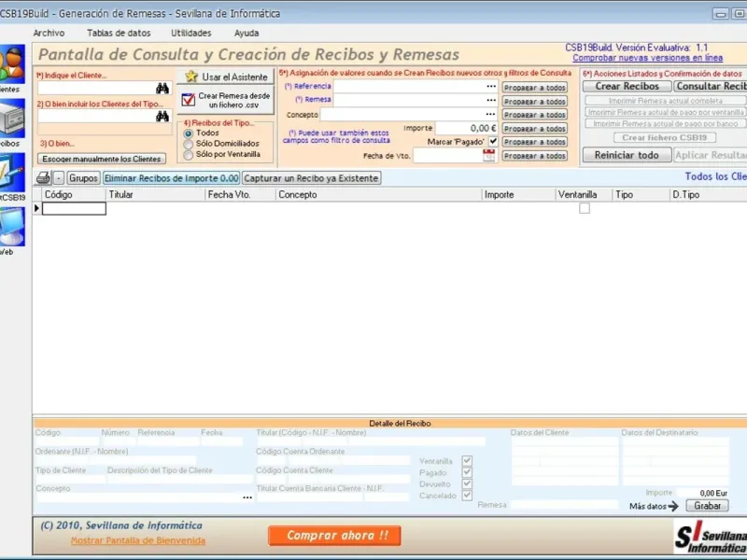Select the Todos radio option

tap(189, 133)
